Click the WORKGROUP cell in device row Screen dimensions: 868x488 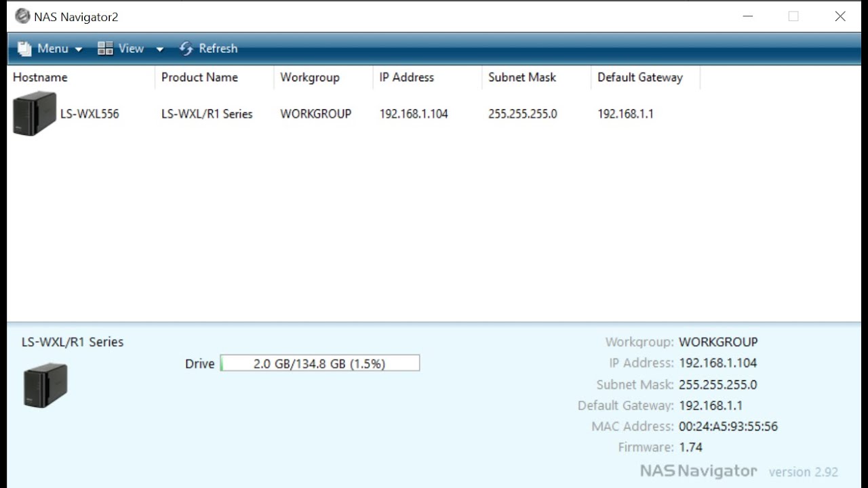[x=316, y=114]
